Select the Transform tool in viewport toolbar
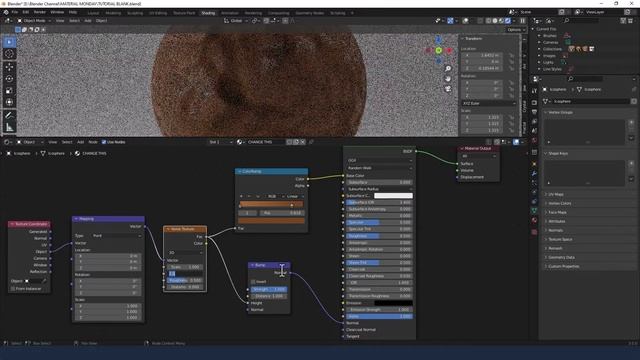Screen dimensions: 640x360 click(9, 102)
